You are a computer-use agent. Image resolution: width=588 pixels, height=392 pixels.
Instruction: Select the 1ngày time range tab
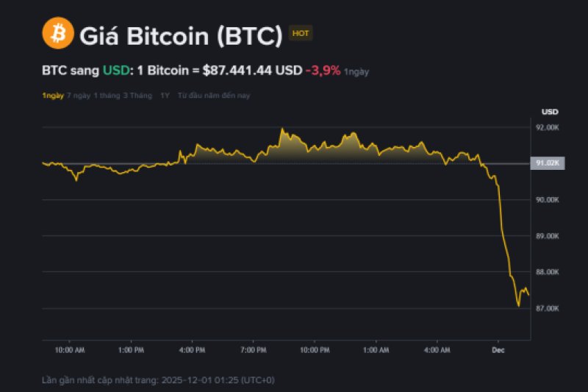click(53, 96)
